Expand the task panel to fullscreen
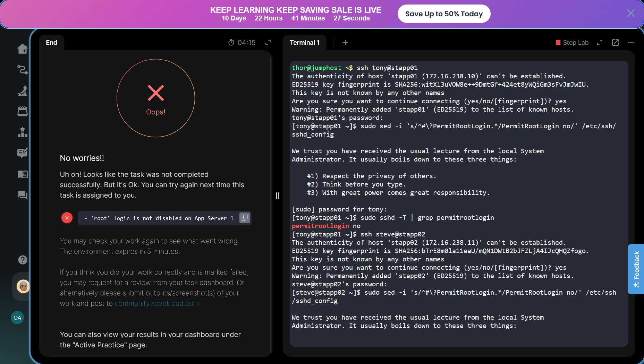 268,43
